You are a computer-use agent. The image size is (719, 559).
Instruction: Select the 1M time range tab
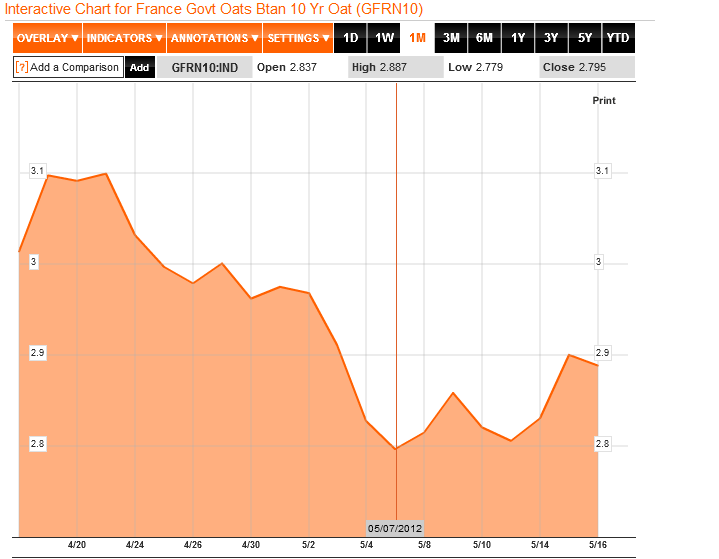(418, 38)
